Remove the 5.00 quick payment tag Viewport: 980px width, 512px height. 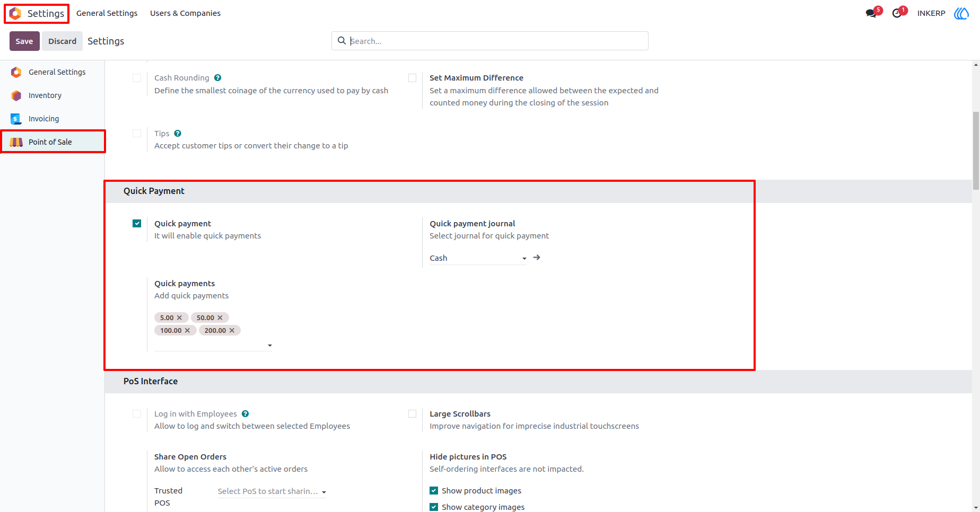tap(179, 317)
